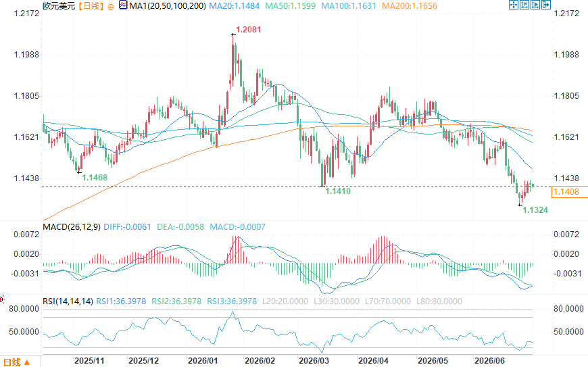Toggle the MA20:1.1484 line legend

point(235,6)
